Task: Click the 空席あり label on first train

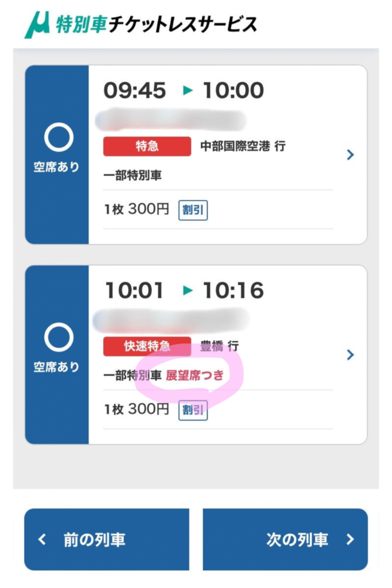Action: [x=57, y=167]
